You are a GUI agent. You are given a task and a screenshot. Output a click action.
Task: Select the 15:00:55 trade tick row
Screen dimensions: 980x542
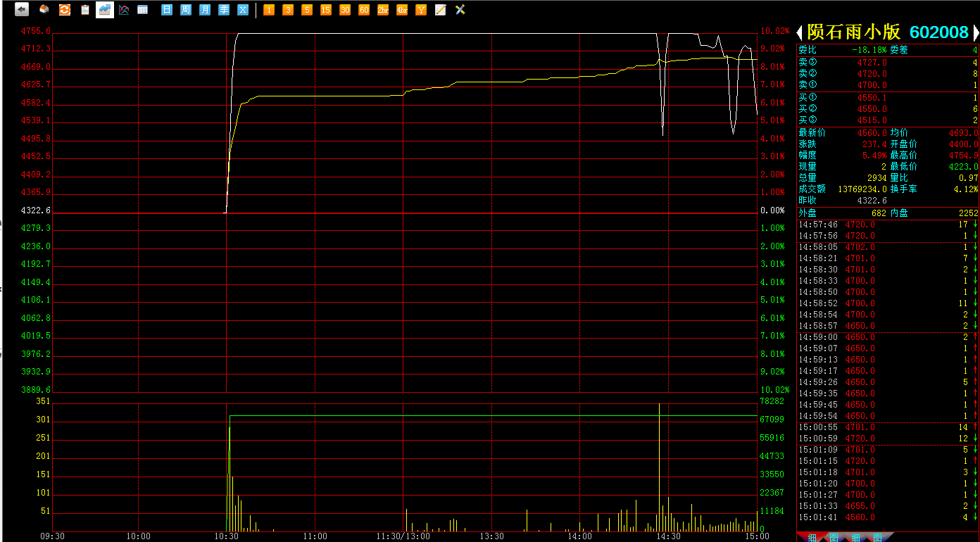click(888, 427)
